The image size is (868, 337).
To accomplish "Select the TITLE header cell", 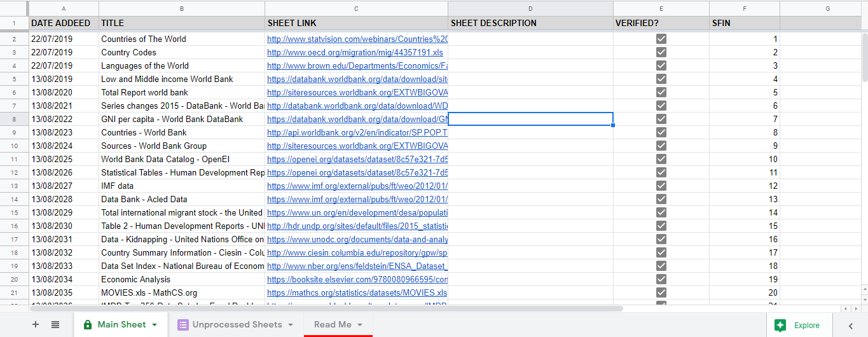I will 182,23.
